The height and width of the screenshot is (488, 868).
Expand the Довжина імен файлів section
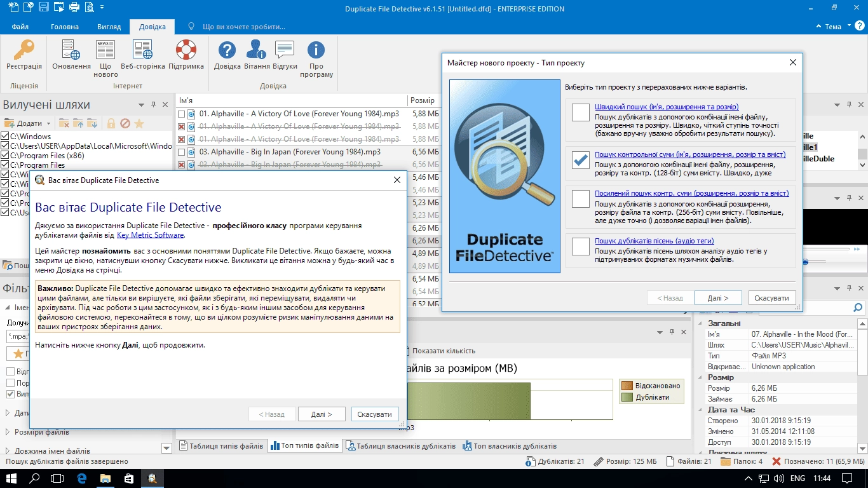7,451
